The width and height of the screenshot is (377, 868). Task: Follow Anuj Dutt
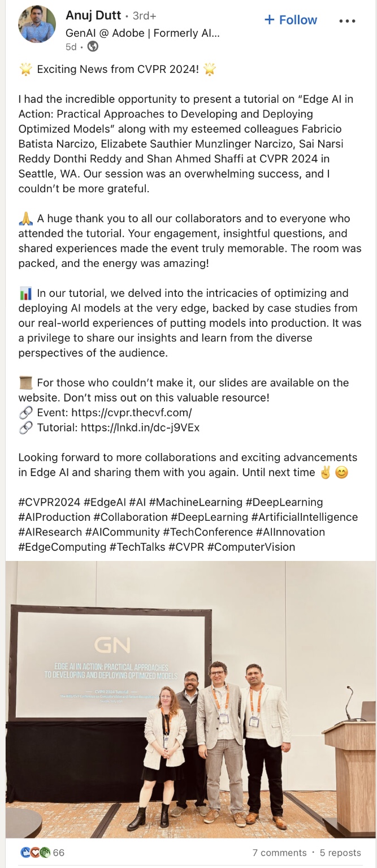(291, 20)
